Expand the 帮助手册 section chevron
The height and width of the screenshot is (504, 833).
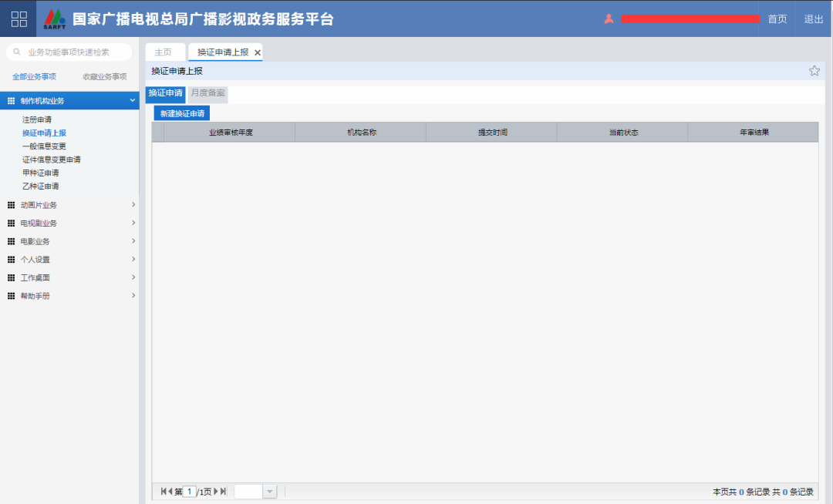(x=133, y=295)
